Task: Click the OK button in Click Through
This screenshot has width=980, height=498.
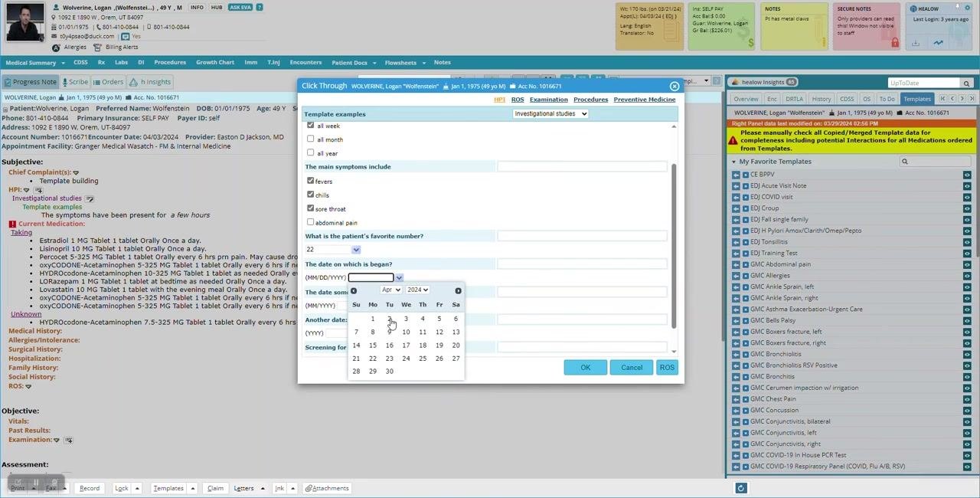Action: pos(586,368)
